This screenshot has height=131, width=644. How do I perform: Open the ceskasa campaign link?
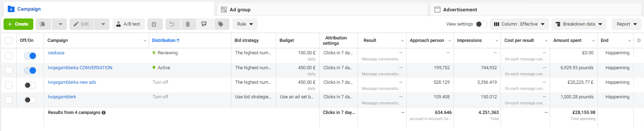56,53
